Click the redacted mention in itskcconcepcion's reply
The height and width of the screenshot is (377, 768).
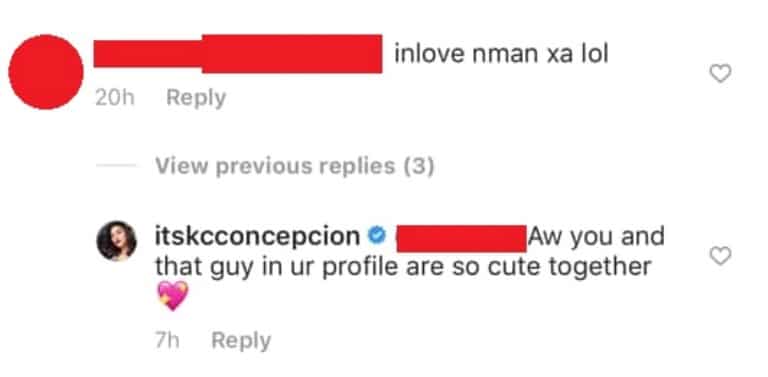click(460, 238)
